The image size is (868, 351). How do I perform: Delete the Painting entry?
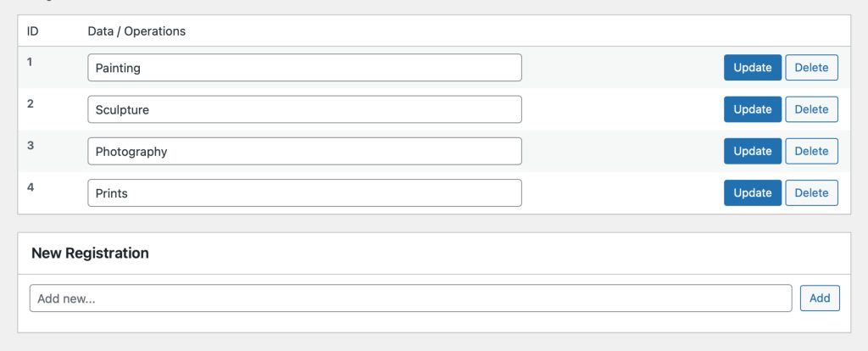point(811,68)
